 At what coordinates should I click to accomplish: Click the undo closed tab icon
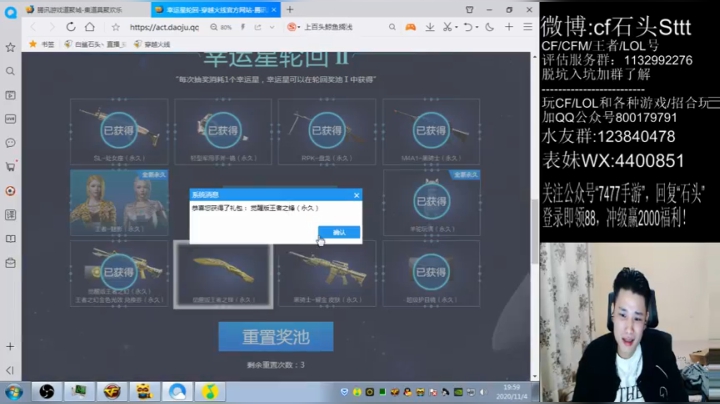(x=468, y=27)
